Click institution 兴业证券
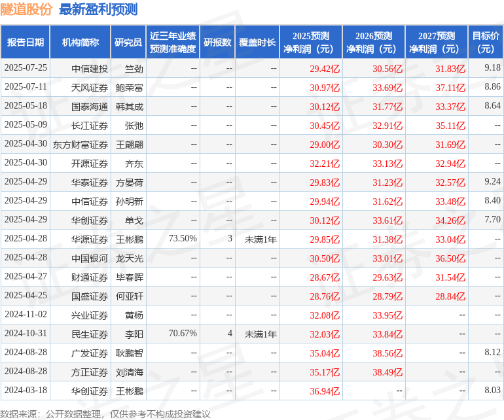504x420 pixels. [x=90, y=315]
